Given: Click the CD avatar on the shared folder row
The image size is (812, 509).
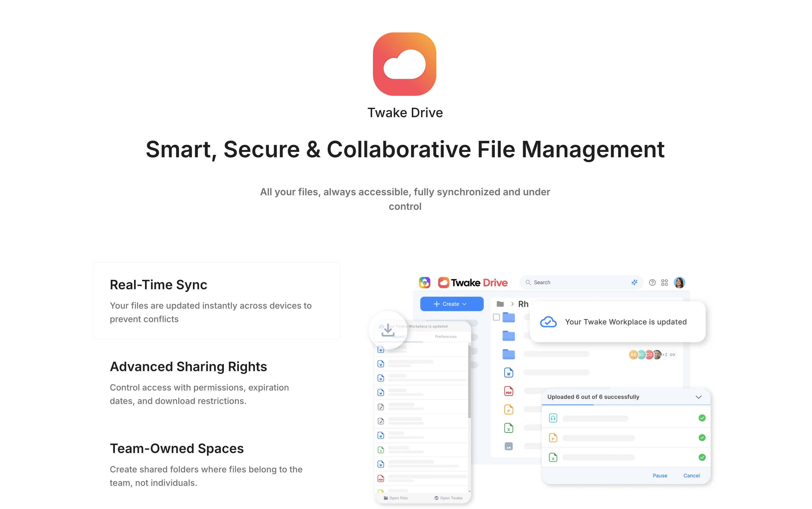Looking at the screenshot, I should point(649,354).
